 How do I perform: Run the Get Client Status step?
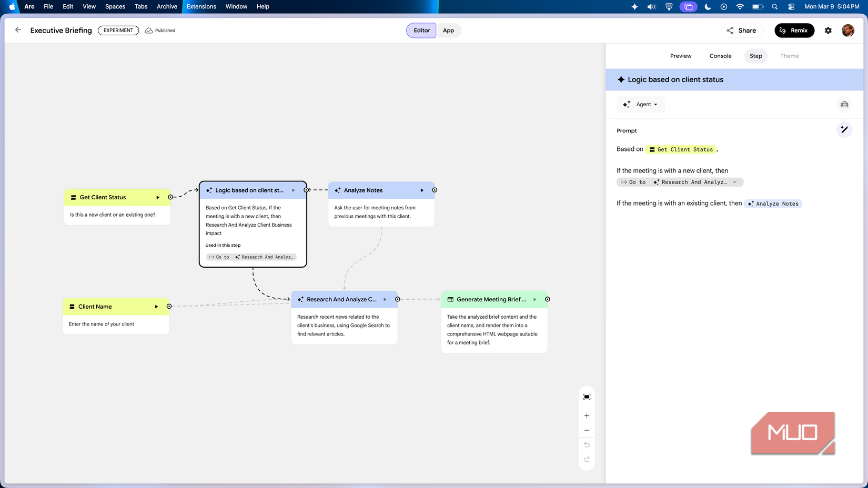point(157,197)
